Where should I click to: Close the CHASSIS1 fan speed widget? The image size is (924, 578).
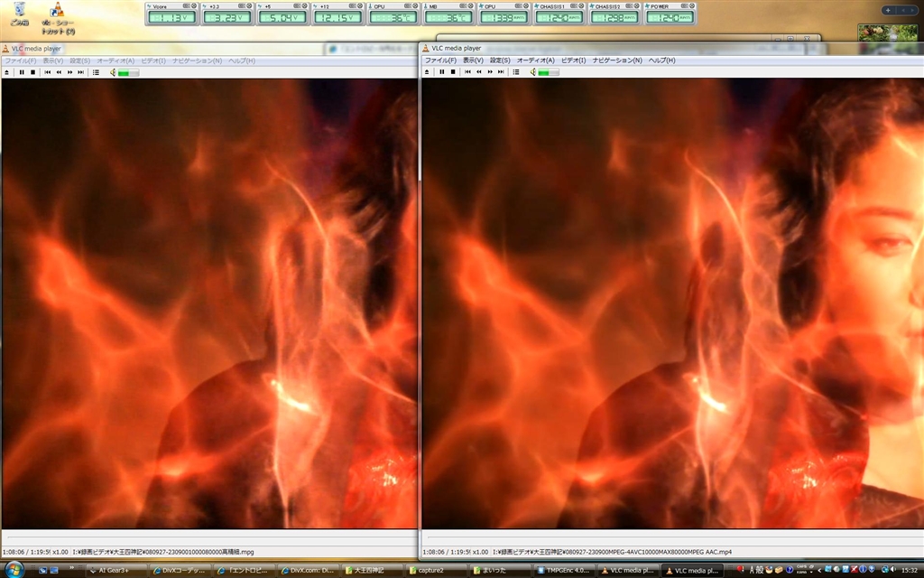pos(581,6)
